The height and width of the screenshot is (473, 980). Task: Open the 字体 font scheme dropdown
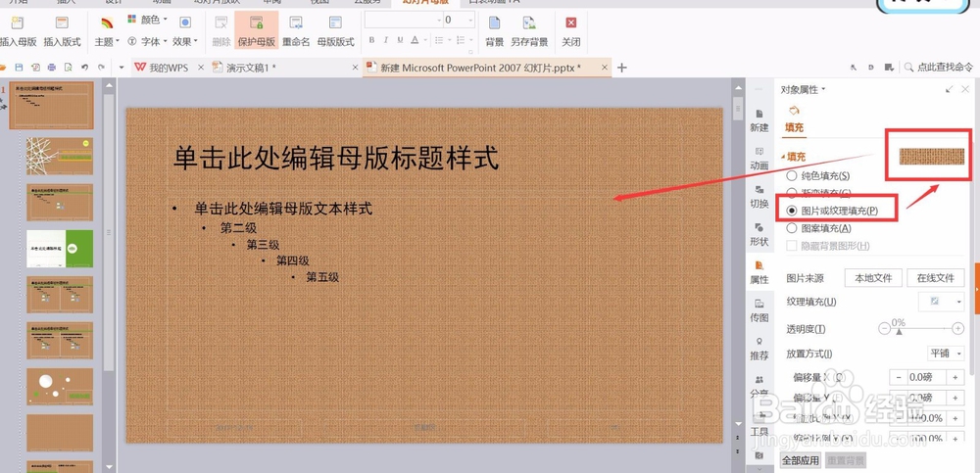point(148,42)
